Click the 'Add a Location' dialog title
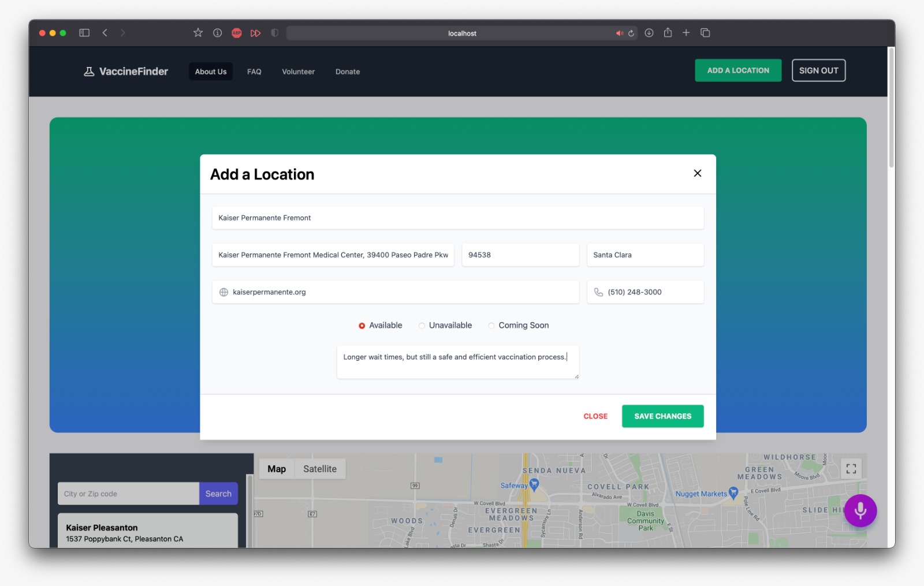924x586 pixels. 262,174
